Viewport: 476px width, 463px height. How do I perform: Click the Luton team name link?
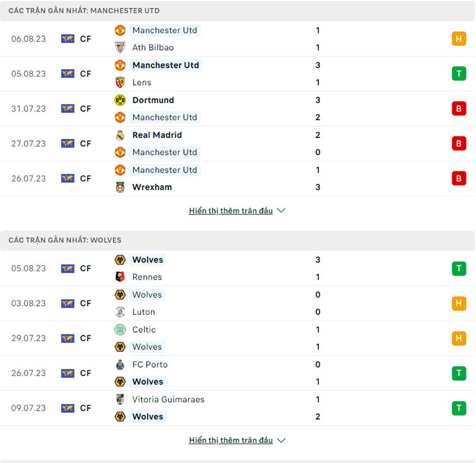tap(143, 312)
